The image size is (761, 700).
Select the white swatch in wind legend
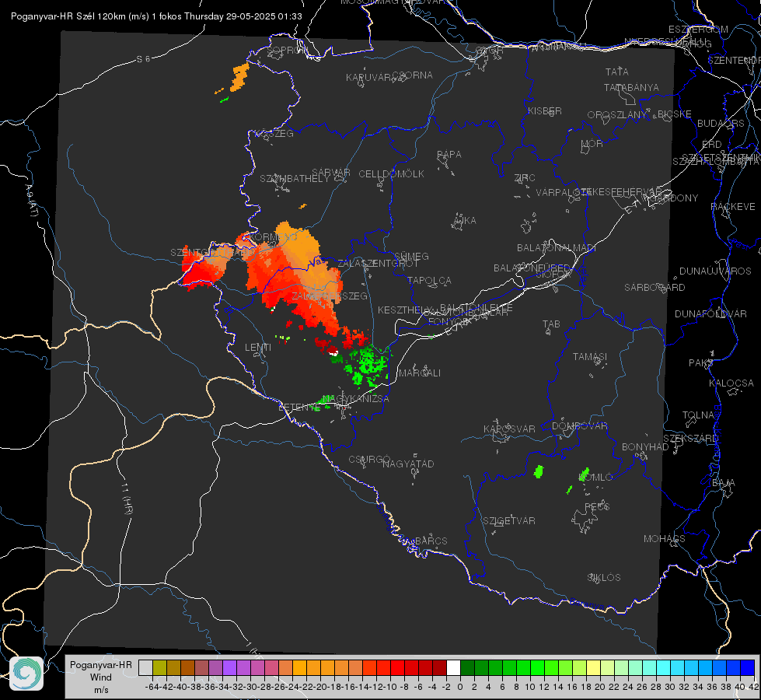453,667
